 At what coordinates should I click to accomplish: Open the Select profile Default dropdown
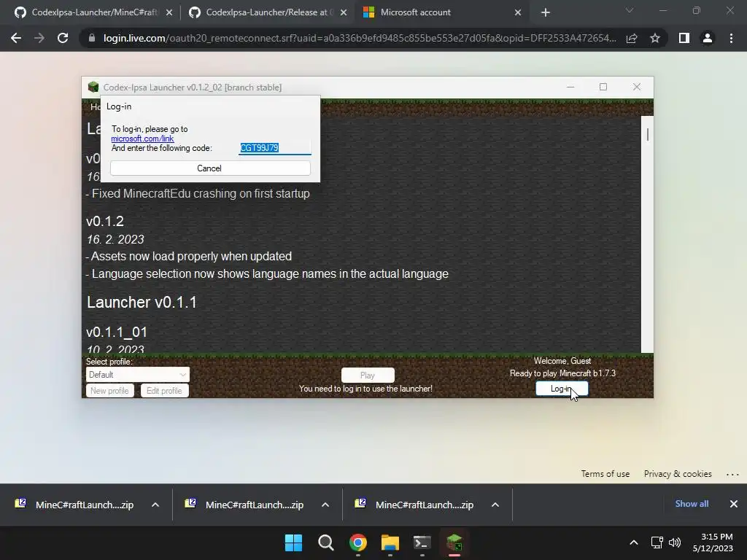(x=138, y=375)
